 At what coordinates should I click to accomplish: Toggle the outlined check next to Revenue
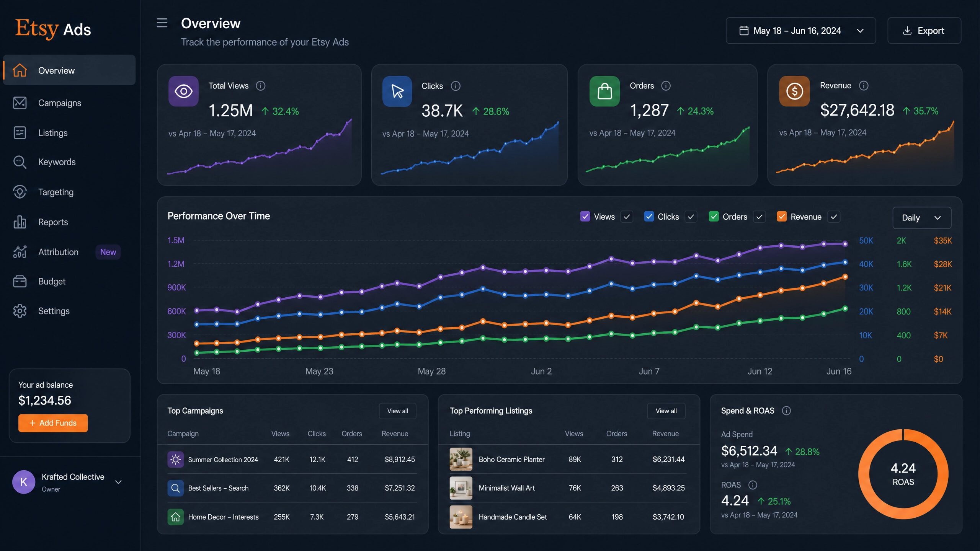[x=833, y=217]
